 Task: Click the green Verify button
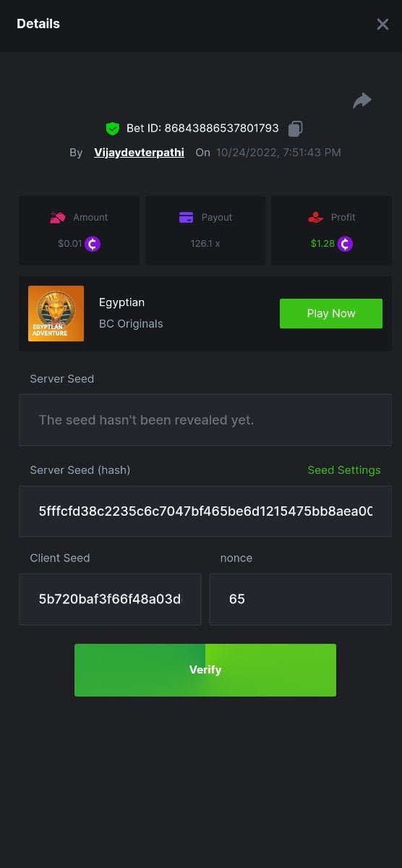[205, 670]
